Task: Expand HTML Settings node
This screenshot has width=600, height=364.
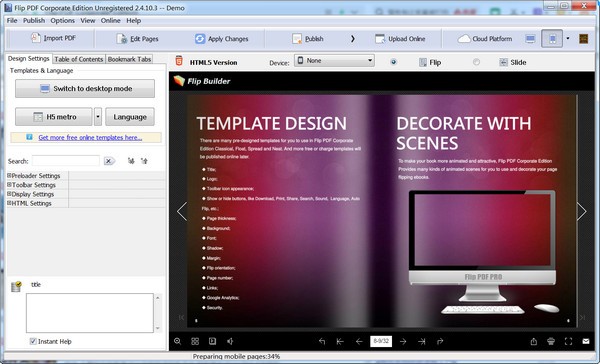Action: [x=9, y=203]
